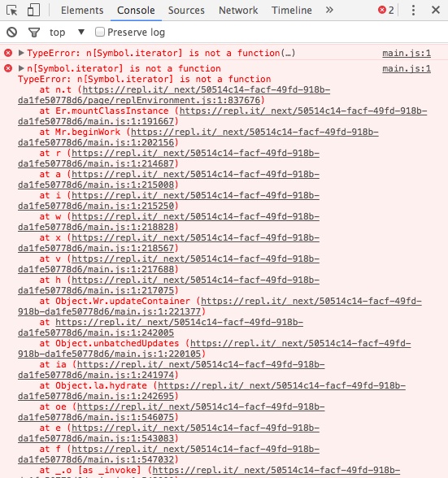Open main.js:1 link of first error
The height and width of the screenshot is (478, 448).
point(407,54)
